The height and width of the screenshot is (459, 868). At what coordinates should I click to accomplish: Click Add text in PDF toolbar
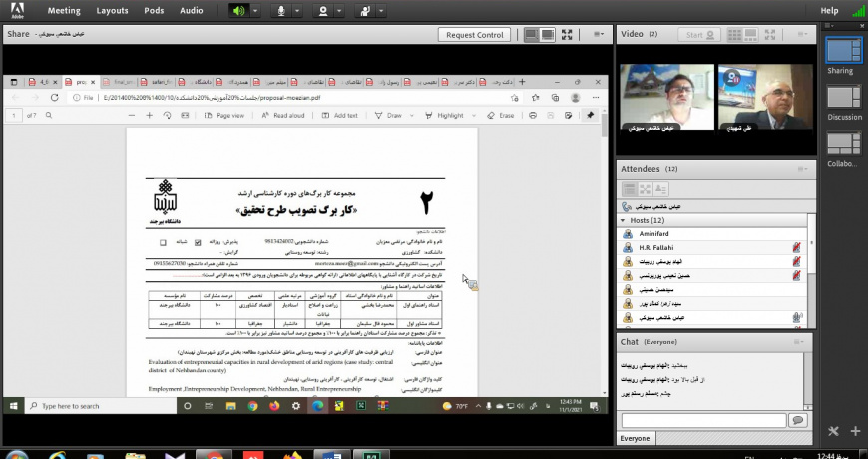340,115
